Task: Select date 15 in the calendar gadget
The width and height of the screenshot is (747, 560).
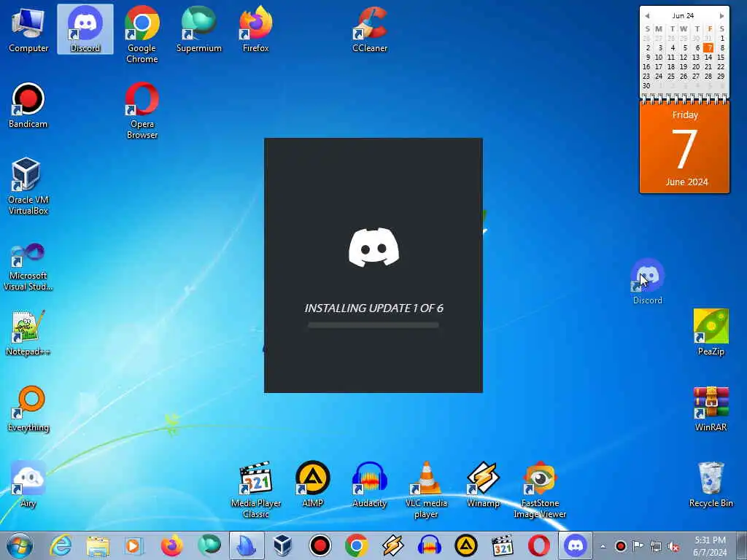Action: (x=721, y=57)
